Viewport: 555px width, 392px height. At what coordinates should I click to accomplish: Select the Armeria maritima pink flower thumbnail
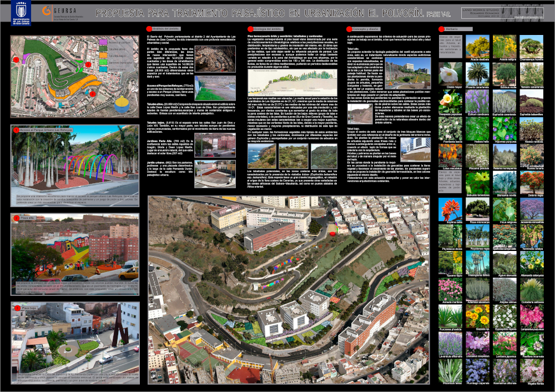point(450,290)
